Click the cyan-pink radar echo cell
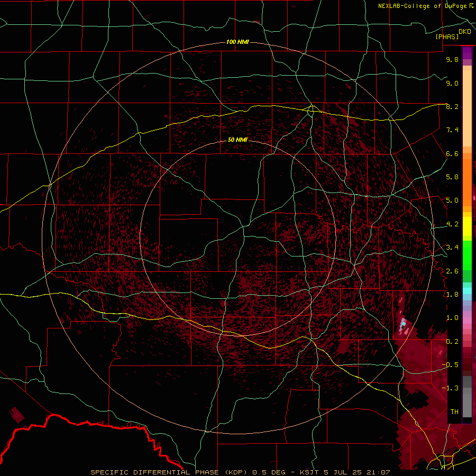This screenshot has height=476, width=476. tap(403, 323)
